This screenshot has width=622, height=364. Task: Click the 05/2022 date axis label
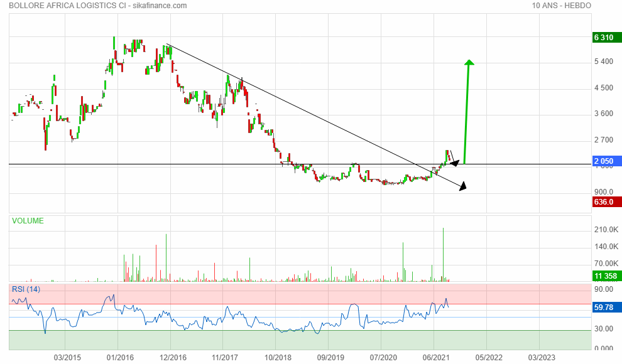[x=489, y=358]
